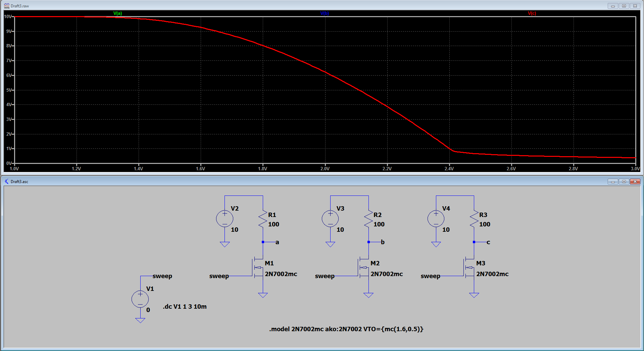The height and width of the screenshot is (351, 644).
Task: Click the 2.4V label on horizontal axis
Action: (449, 169)
